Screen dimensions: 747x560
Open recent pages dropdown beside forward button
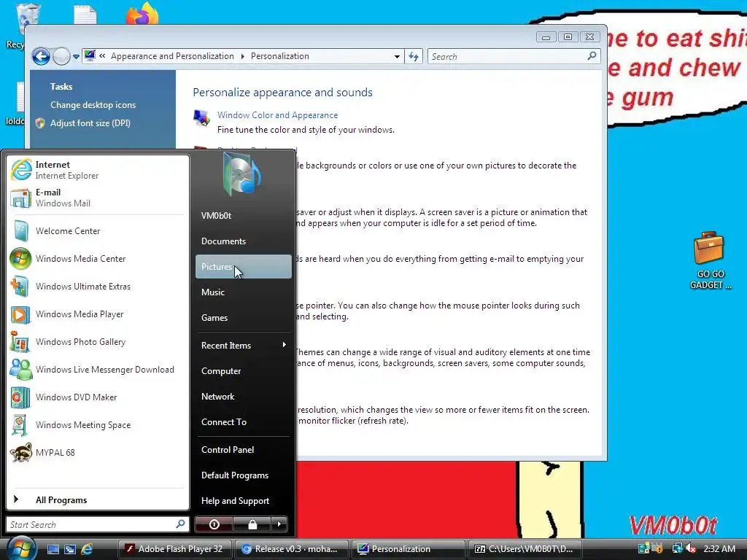(x=76, y=57)
